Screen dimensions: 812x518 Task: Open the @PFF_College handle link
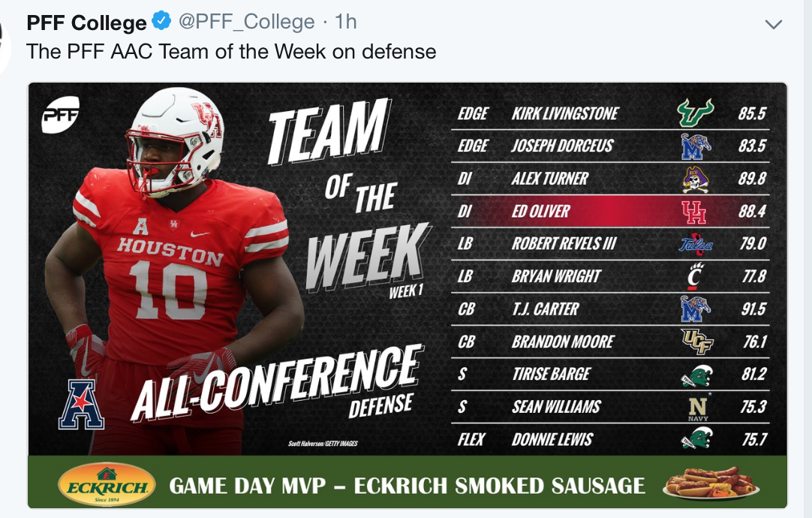click(x=246, y=22)
